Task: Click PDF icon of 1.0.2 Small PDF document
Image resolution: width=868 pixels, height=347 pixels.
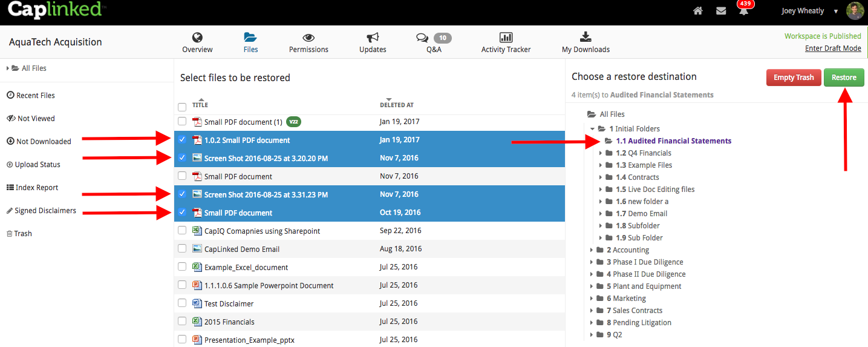Action: 197,140
